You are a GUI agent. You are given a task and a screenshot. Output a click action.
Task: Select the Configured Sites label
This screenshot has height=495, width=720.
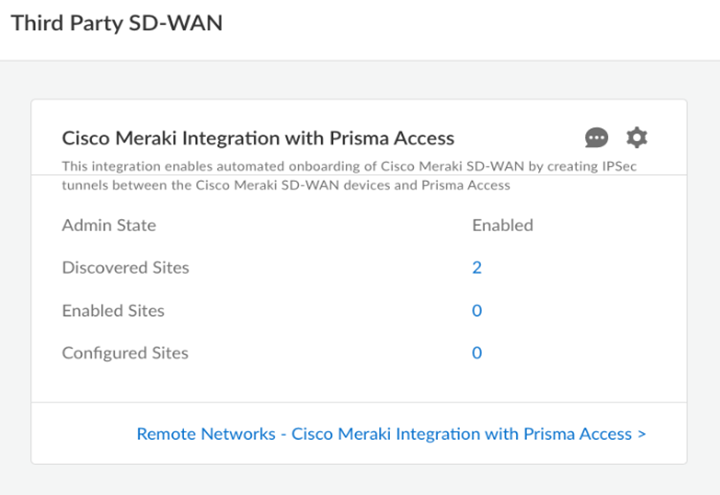(125, 353)
